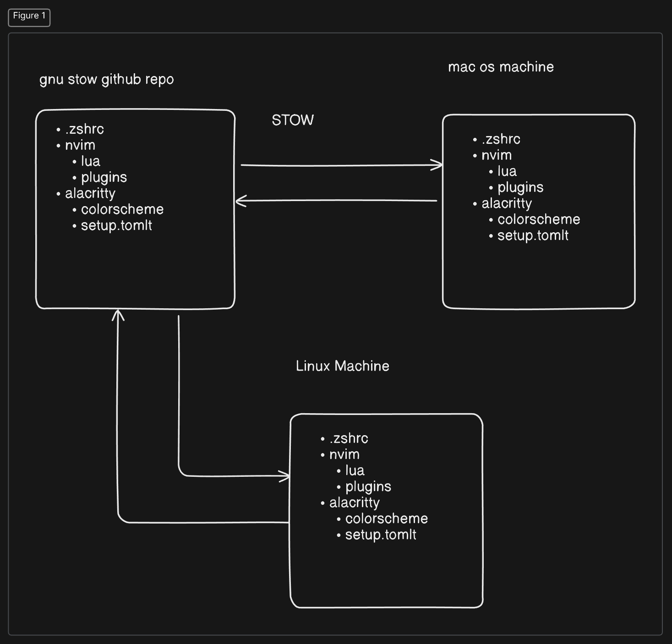Click nvim in the github repo box
Image resolution: width=672 pixels, height=644 pixels.
pos(80,145)
